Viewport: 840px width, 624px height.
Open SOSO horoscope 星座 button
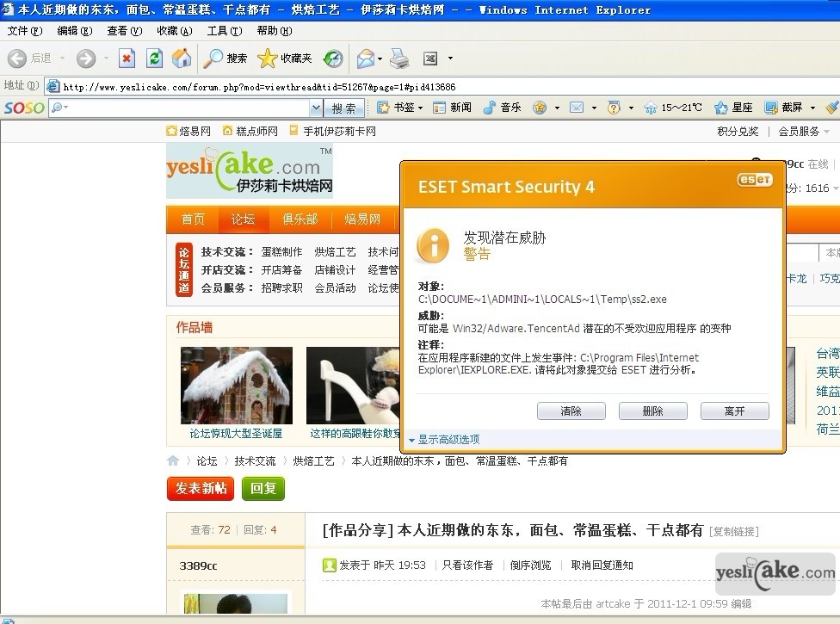click(x=733, y=108)
